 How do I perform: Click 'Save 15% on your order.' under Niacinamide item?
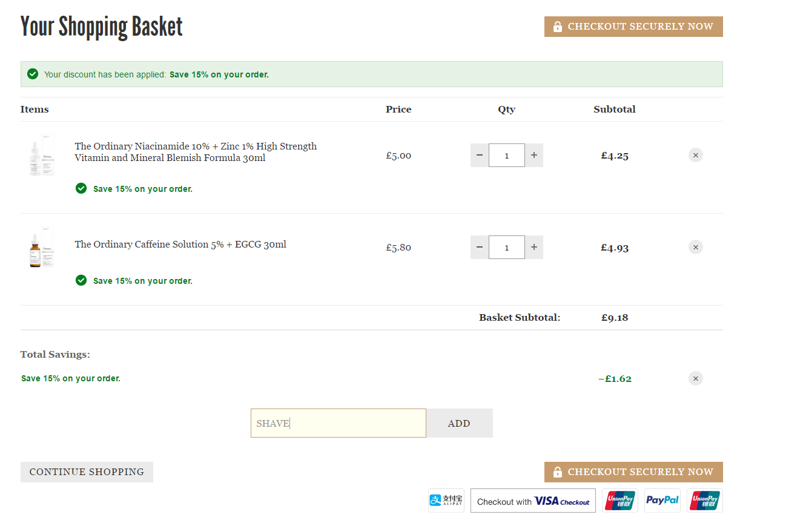point(143,189)
